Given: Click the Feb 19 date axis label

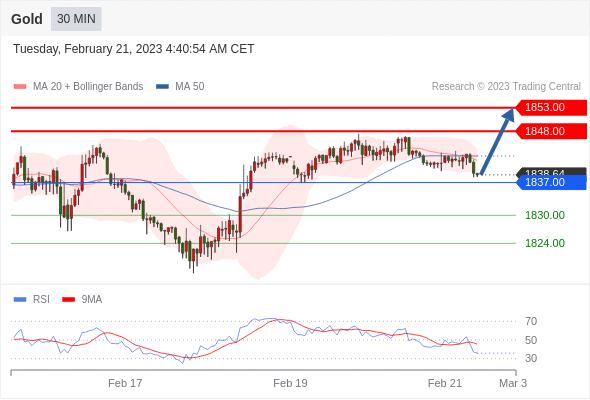Looking at the screenshot, I should pos(290,383).
